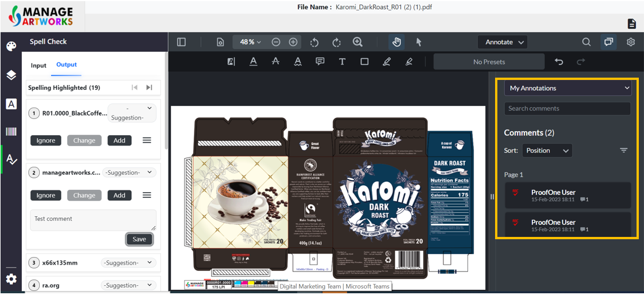Open the barcode sidebar tool
Viewport: 644px width, 295px height.
[x=11, y=132]
